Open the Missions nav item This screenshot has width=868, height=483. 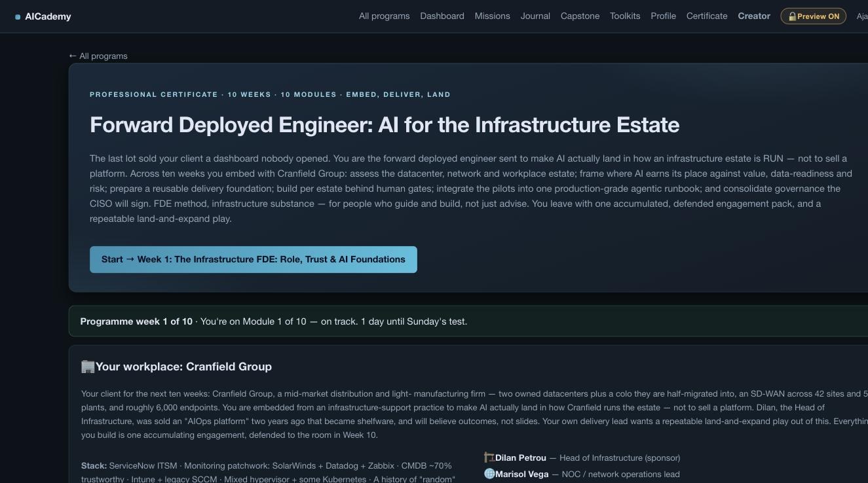[492, 16]
